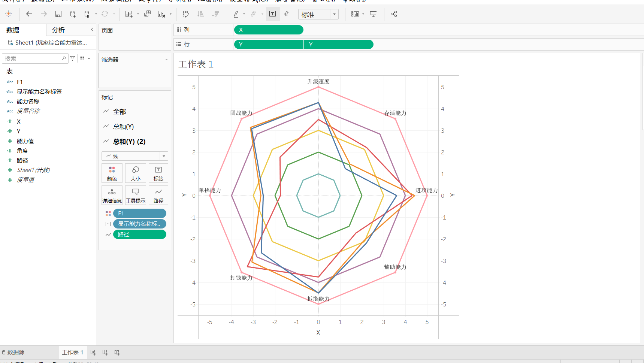Collapse the data pane side arrow

pyautogui.click(x=92, y=30)
